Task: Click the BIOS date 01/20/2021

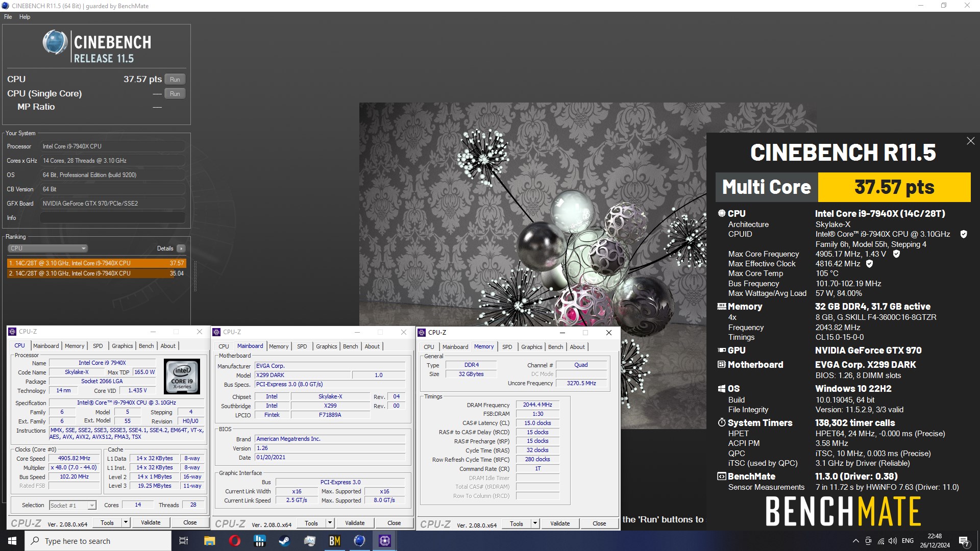Action: coord(330,458)
